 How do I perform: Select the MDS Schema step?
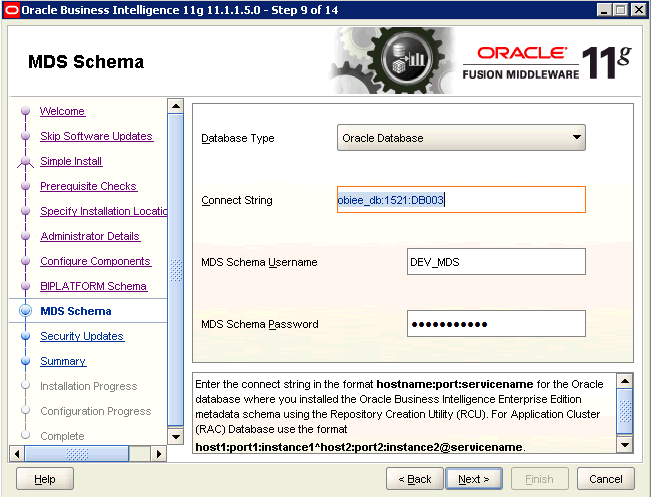pyautogui.click(x=76, y=311)
